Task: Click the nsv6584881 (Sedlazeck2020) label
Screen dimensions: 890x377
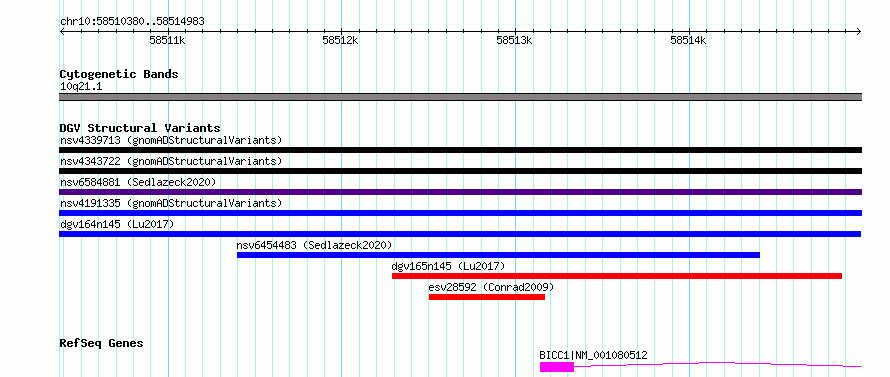Action: (x=138, y=182)
